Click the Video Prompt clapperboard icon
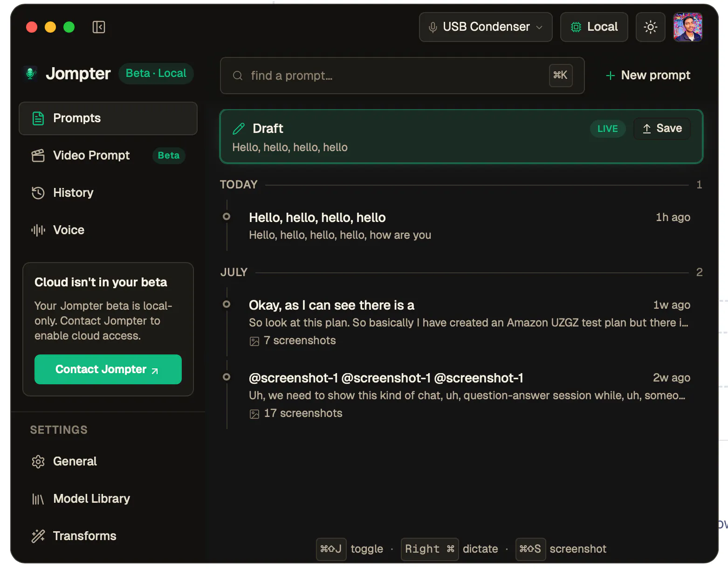Image resolution: width=728 pixels, height=569 pixels. click(38, 155)
